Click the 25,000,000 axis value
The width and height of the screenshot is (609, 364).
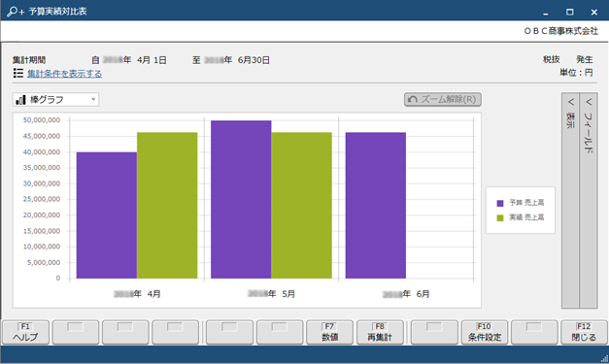tap(42, 199)
